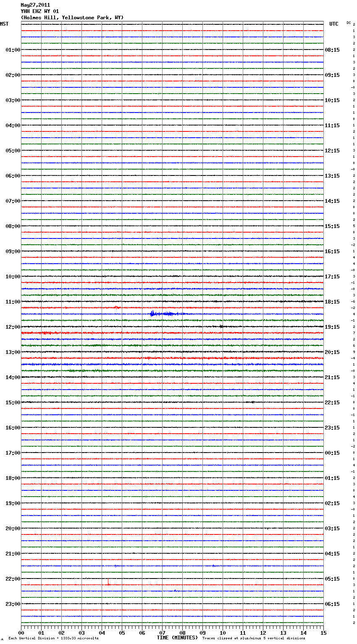Click the Traces clipped at plus/minus 5 note

(254, 639)
